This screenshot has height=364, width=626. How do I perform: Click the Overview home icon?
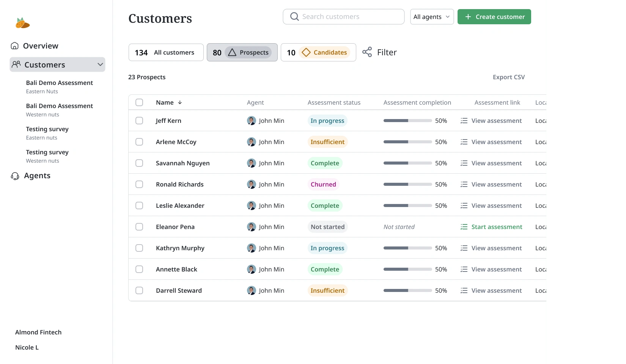(15, 46)
